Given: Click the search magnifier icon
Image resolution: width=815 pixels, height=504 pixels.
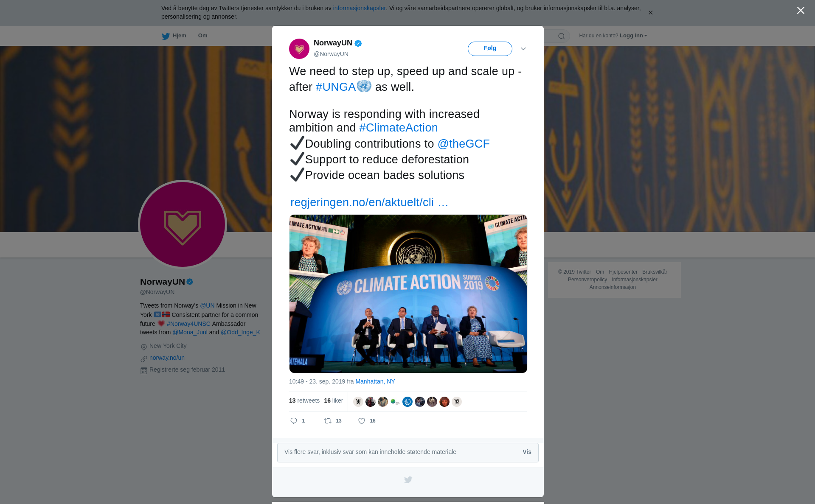Looking at the screenshot, I should point(562,36).
